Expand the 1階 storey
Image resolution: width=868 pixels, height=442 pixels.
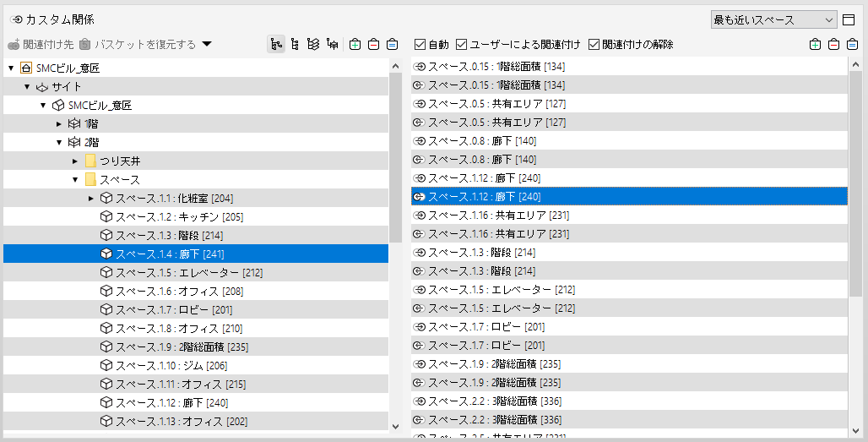point(59,124)
